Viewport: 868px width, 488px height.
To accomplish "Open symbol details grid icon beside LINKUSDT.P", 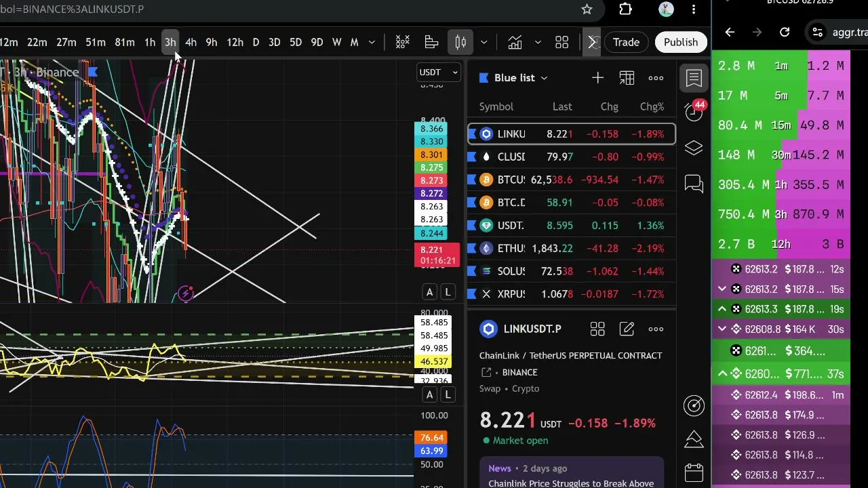I will 597,329.
